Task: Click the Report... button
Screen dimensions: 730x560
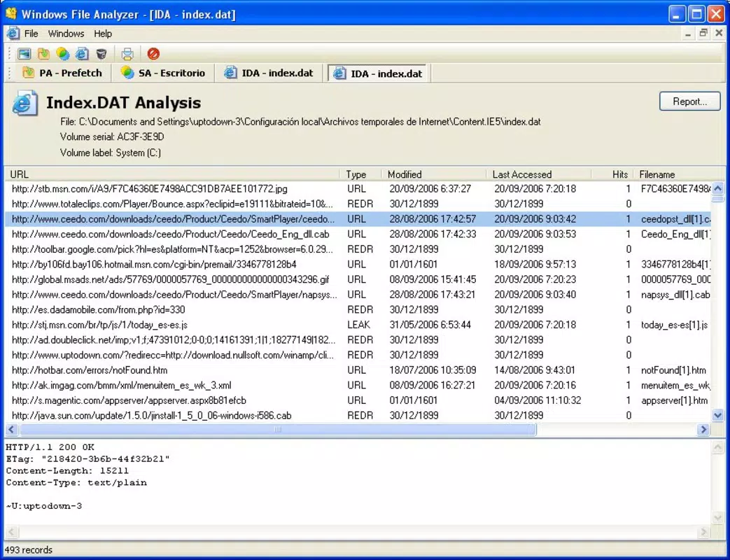Action: tap(689, 101)
